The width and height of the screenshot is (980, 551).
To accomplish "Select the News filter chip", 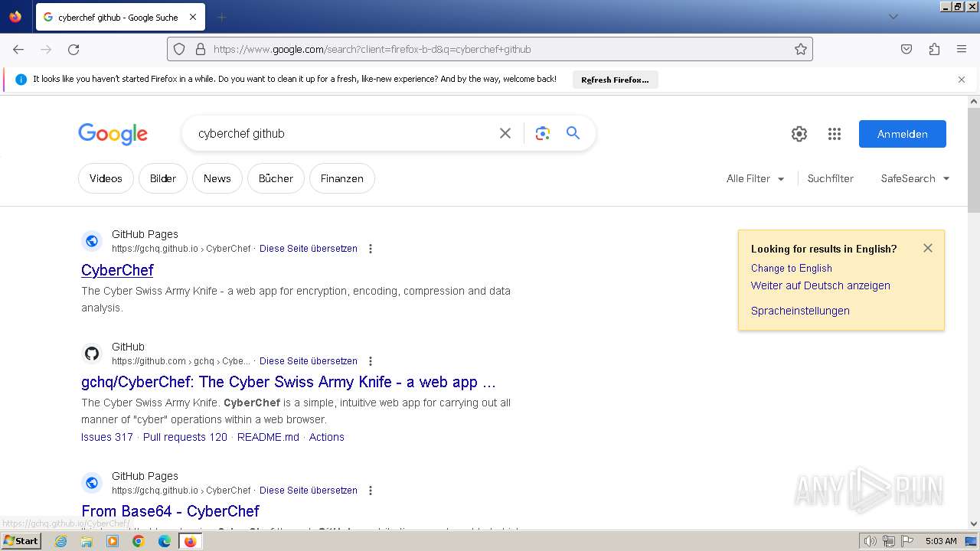I will [217, 178].
